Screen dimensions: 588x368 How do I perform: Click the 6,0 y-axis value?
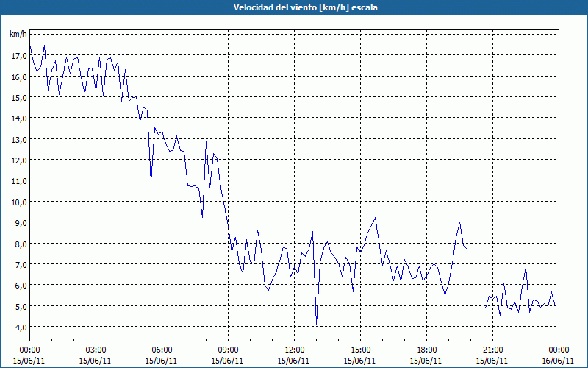(21, 286)
